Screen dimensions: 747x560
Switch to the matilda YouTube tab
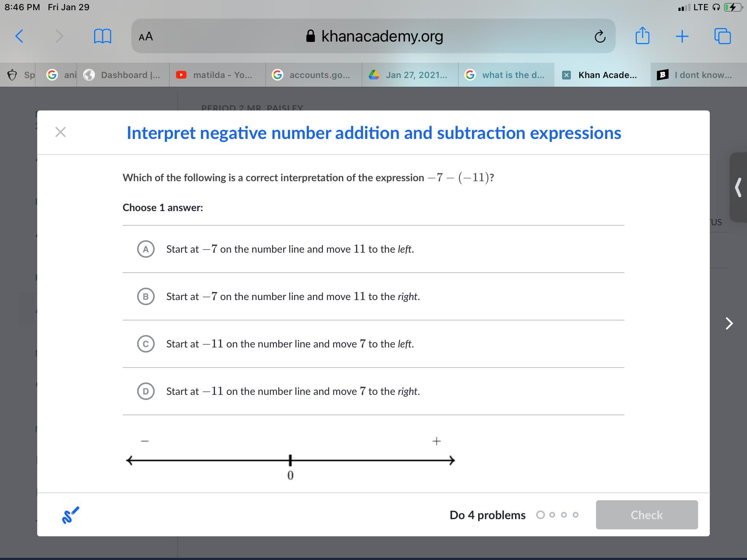click(217, 75)
